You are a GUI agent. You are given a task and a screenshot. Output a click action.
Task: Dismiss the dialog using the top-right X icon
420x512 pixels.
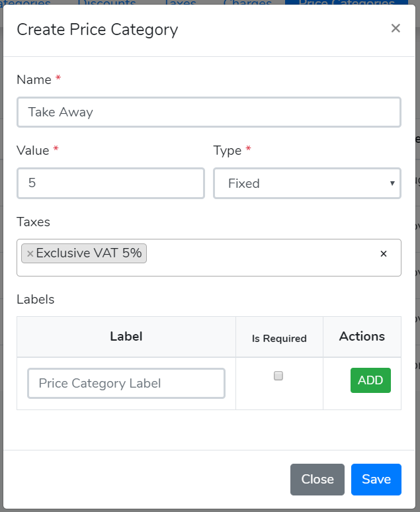396,28
